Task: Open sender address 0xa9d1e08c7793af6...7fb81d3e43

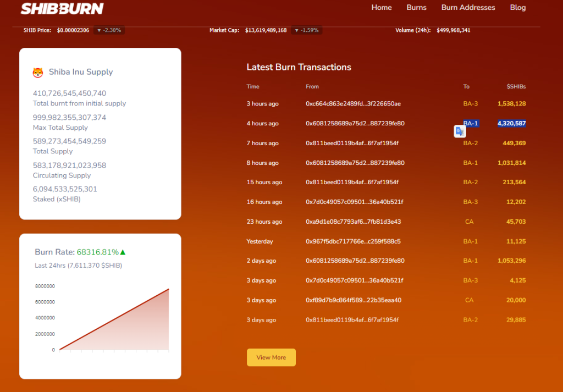Action: point(353,222)
